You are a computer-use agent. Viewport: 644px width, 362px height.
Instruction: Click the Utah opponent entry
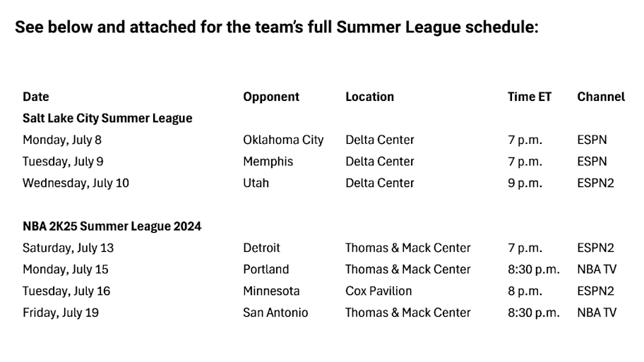(x=256, y=183)
